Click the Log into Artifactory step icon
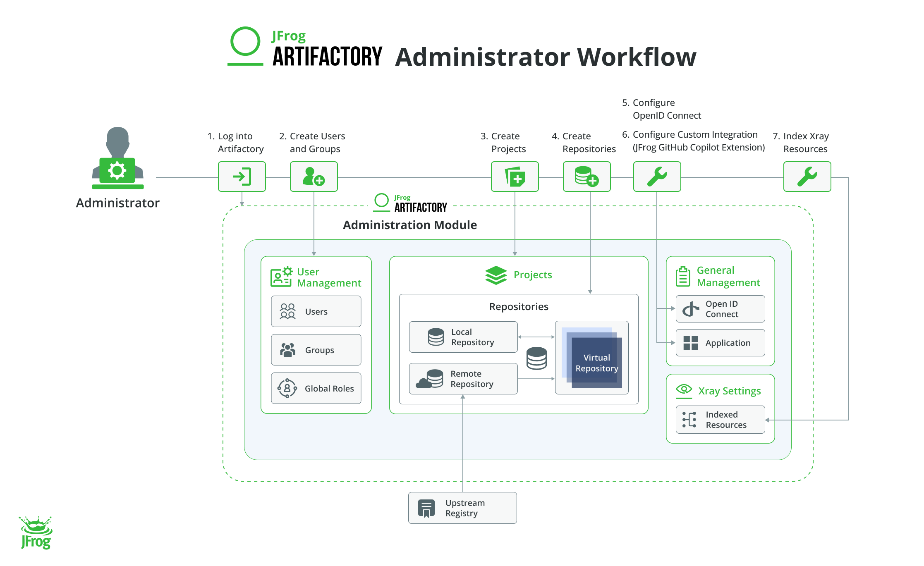Image resolution: width=924 pixels, height=566 pixels. 242,177
